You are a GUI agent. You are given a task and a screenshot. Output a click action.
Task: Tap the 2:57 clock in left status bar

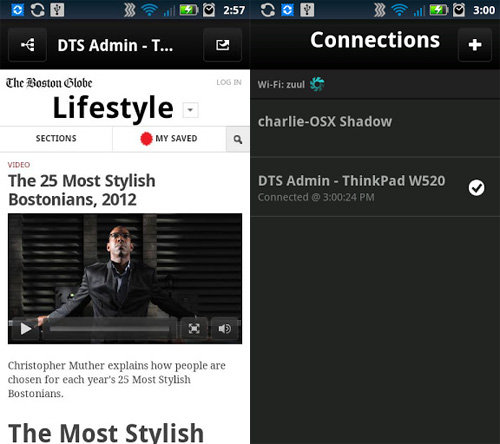[234, 10]
